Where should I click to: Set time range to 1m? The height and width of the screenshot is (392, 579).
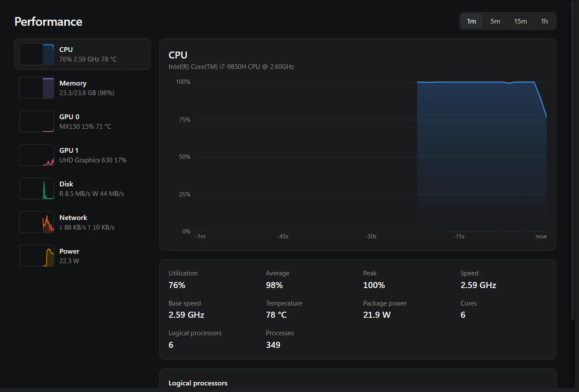click(472, 21)
